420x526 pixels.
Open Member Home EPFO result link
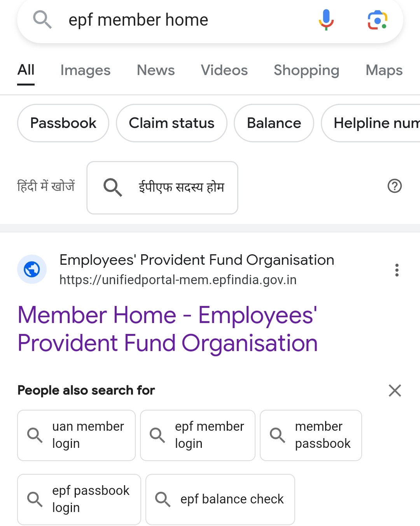(x=168, y=329)
